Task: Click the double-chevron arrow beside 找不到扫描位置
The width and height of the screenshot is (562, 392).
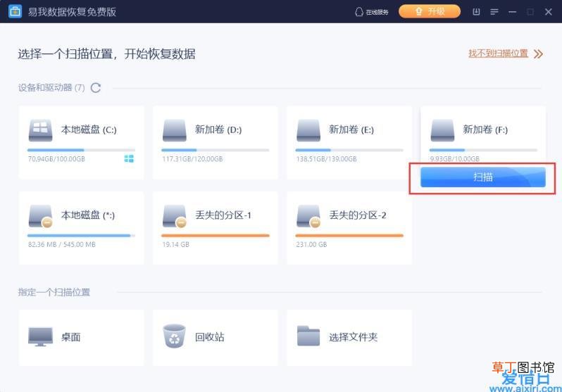Action: 538,53
